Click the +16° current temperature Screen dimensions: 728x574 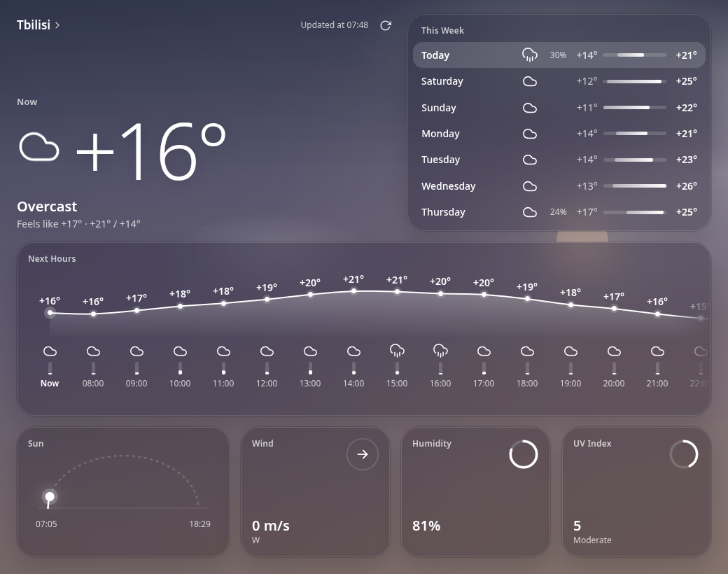pos(151,151)
